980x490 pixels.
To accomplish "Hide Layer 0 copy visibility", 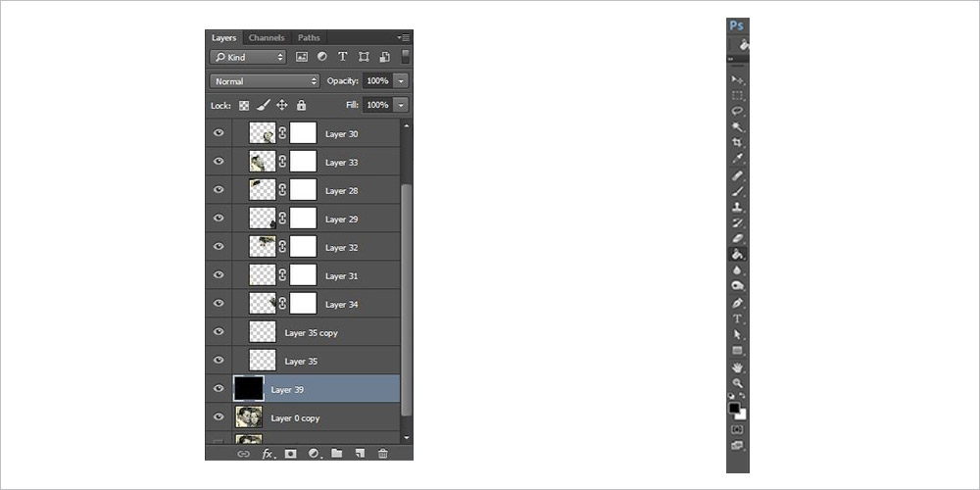I will [219, 416].
